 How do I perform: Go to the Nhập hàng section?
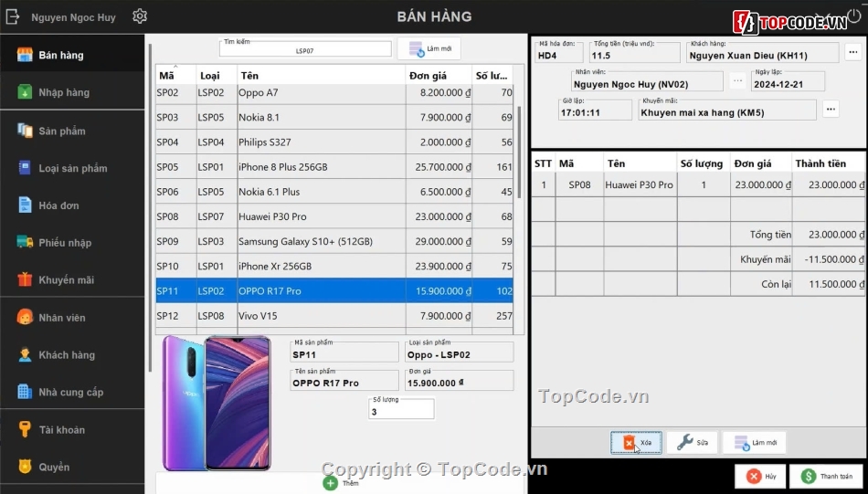(72, 92)
